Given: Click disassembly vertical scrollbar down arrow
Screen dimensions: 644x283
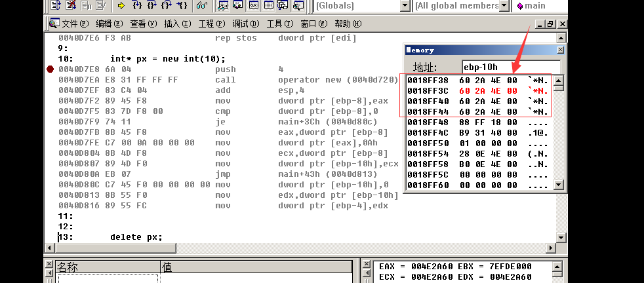Looking at the screenshot, I should [561, 238].
